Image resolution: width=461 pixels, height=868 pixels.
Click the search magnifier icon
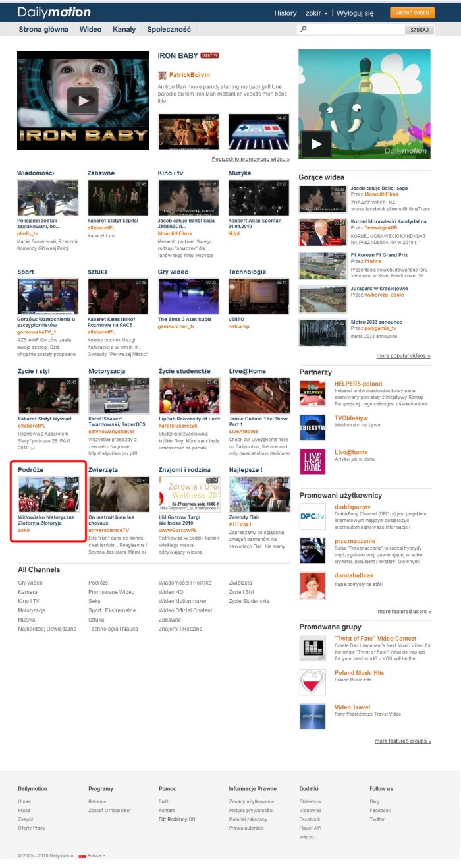tap(304, 30)
